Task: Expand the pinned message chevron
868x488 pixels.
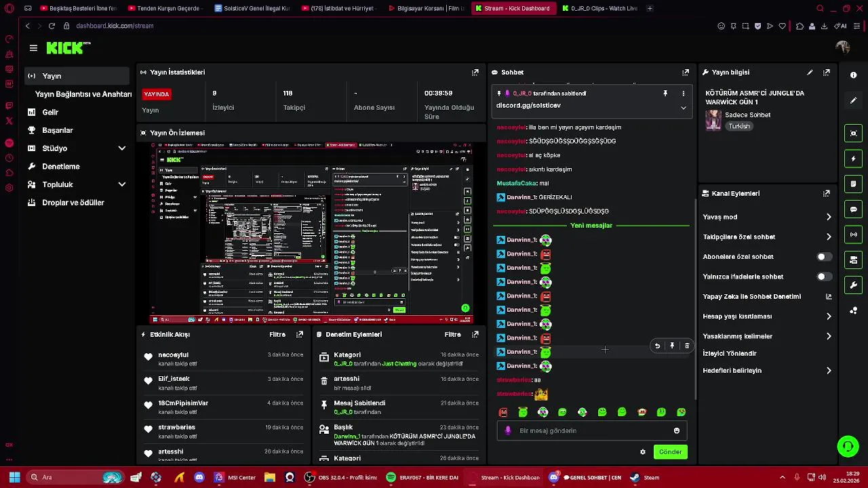Action: tap(684, 108)
